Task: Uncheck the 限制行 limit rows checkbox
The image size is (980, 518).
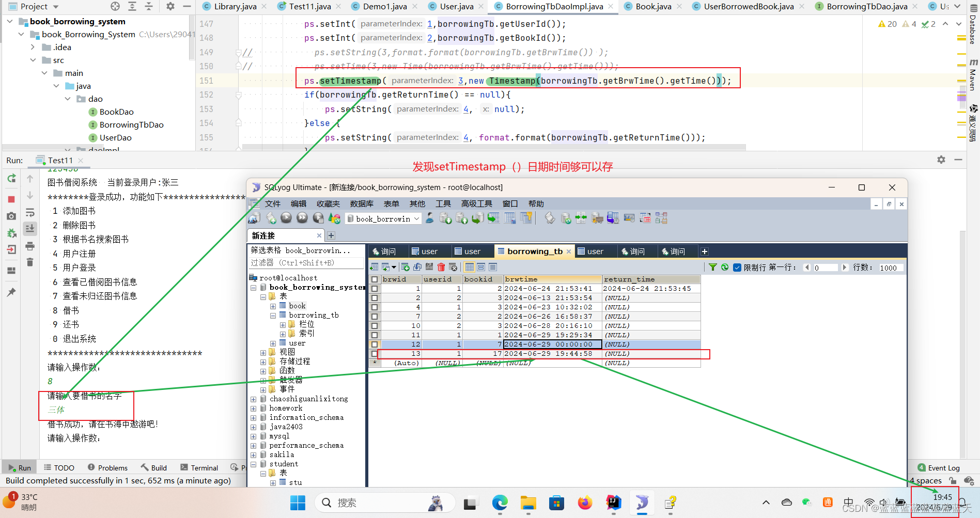Action: pyautogui.click(x=737, y=267)
